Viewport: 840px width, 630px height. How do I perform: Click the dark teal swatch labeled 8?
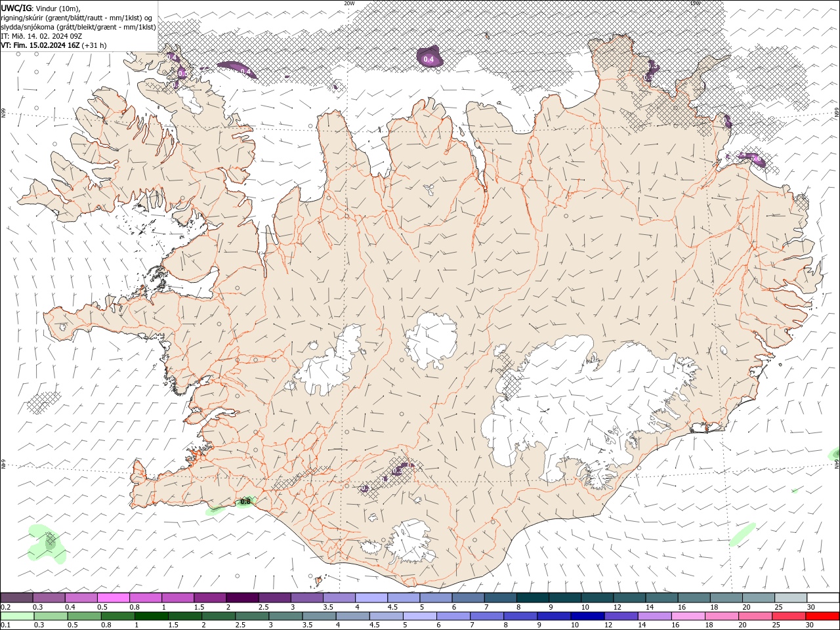click(x=533, y=598)
